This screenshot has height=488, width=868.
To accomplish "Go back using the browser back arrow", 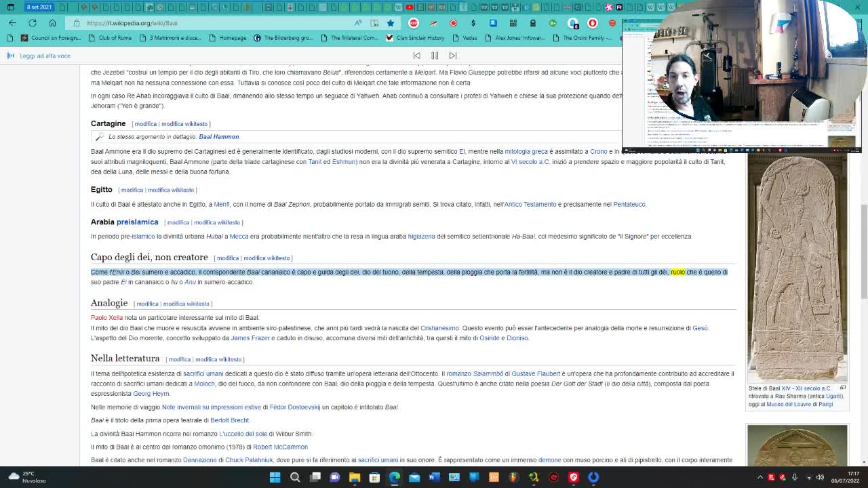I will coord(12,23).
